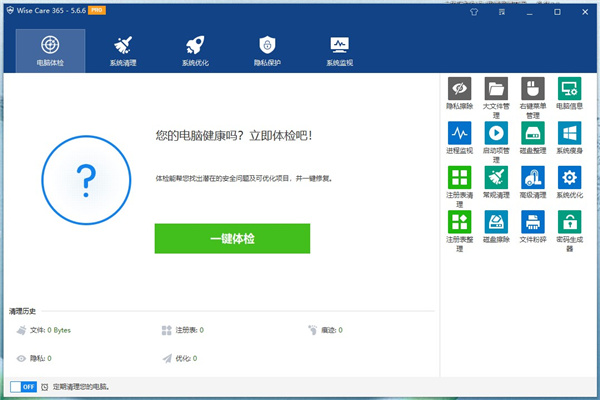Image resolution: width=600 pixels, height=400 pixels.
Task: Launch the 右键菜单管理 context menu manager
Action: [x=532, y=92]
